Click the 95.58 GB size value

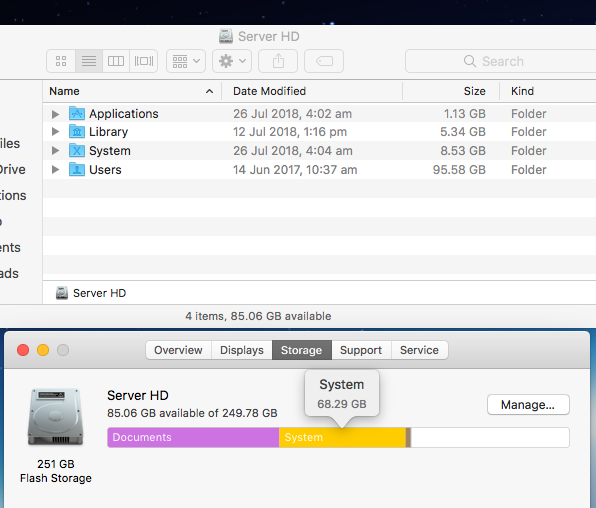coord(459,170)
